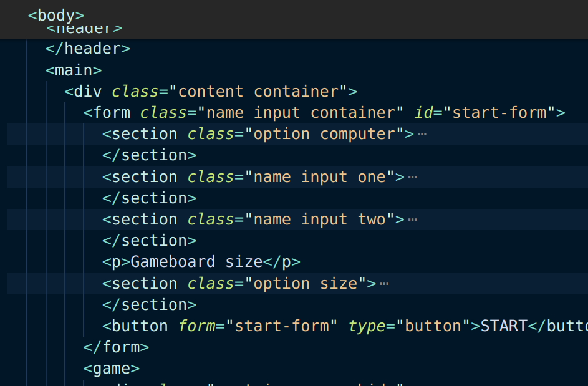This screenshot has height=386, width=588.
Task: Expand the folded name input two ellipsis
Action: pos(413,220)
